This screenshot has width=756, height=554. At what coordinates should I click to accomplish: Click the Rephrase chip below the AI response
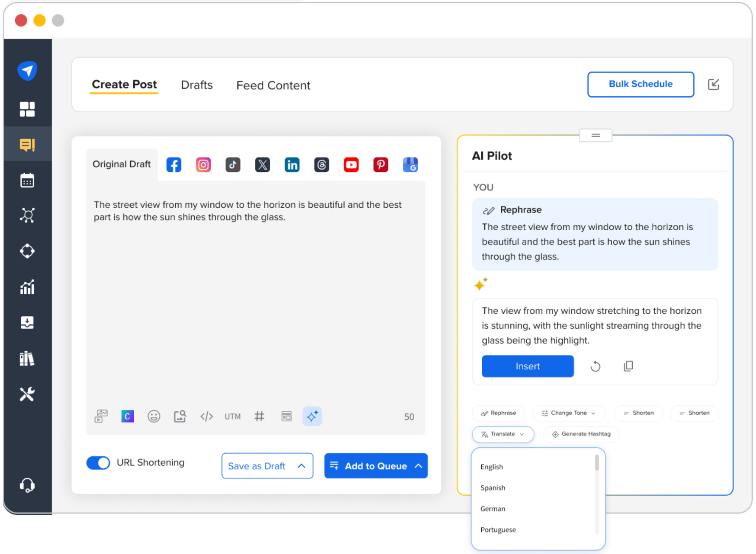coord(499,413)
